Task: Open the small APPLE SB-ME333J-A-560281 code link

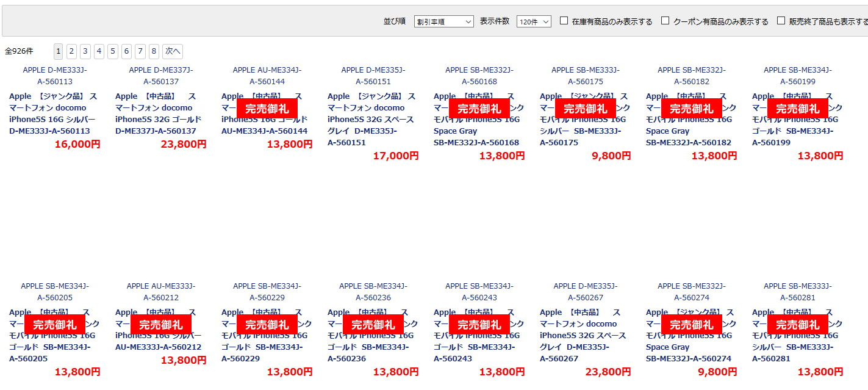Action: [798, 292]
